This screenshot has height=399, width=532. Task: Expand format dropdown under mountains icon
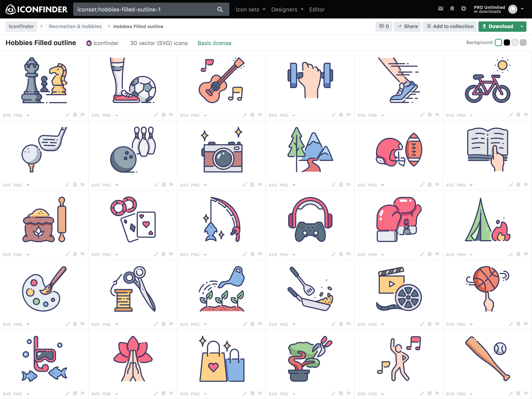294,185
